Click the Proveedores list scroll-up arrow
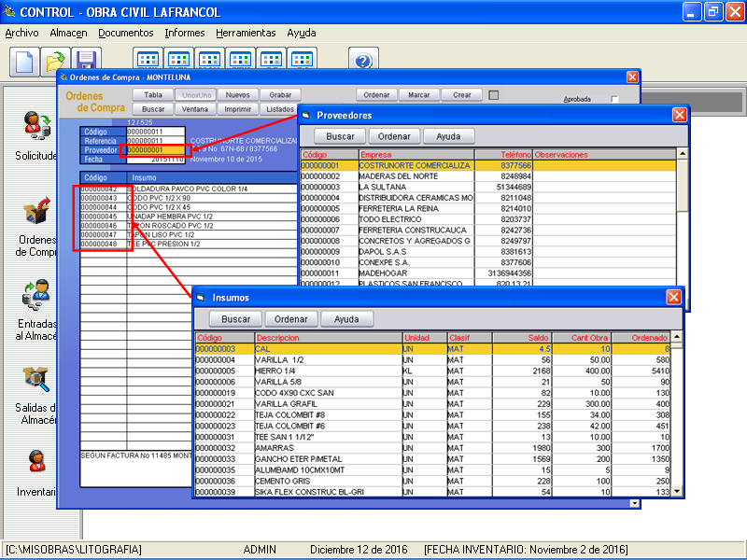 [683, 154]
